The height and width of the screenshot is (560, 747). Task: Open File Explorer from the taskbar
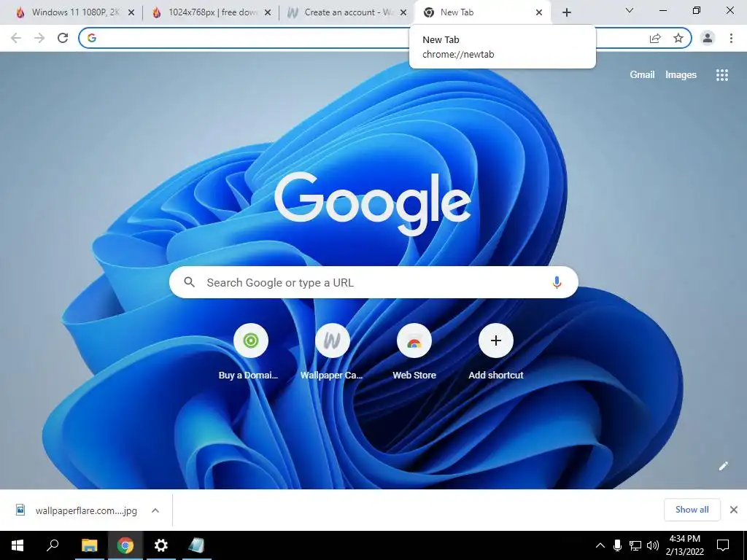89,545
